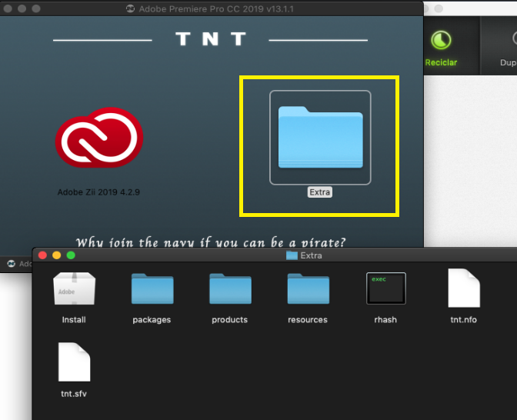
Task: Close the Extra Finder window
Action: pos(42,255)
